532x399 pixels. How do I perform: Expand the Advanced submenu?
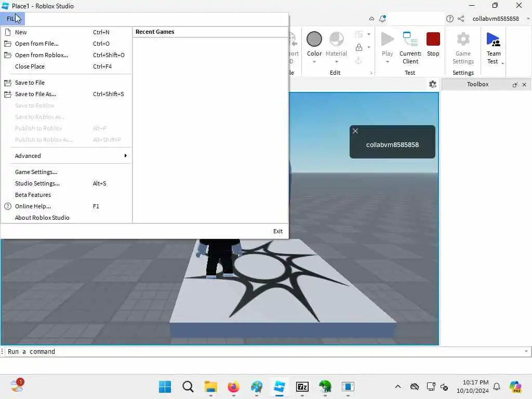coord(66,156)
